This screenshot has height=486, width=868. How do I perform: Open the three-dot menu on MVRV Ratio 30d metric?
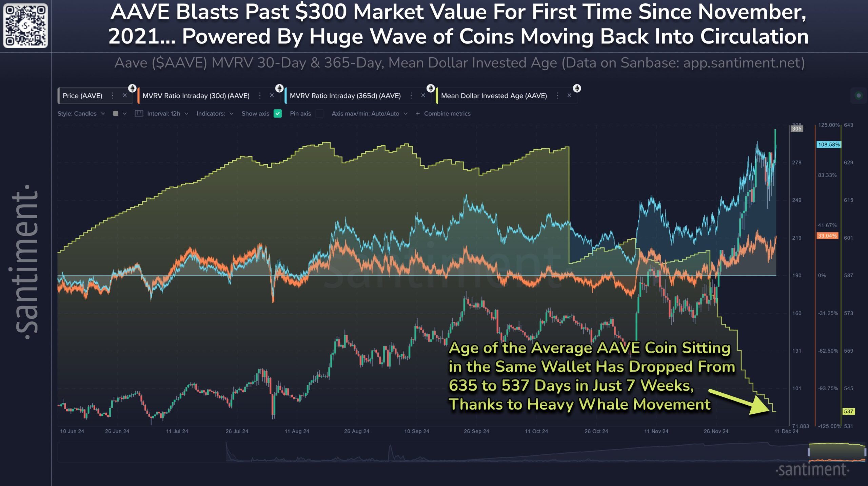coord(260,96)
